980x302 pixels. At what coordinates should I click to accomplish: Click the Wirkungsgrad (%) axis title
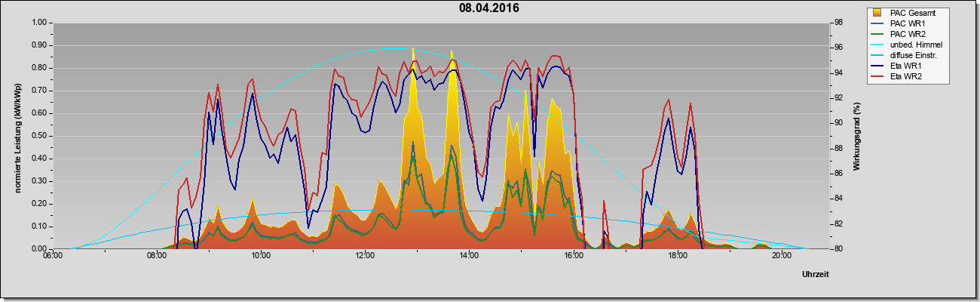coord(857,136)
